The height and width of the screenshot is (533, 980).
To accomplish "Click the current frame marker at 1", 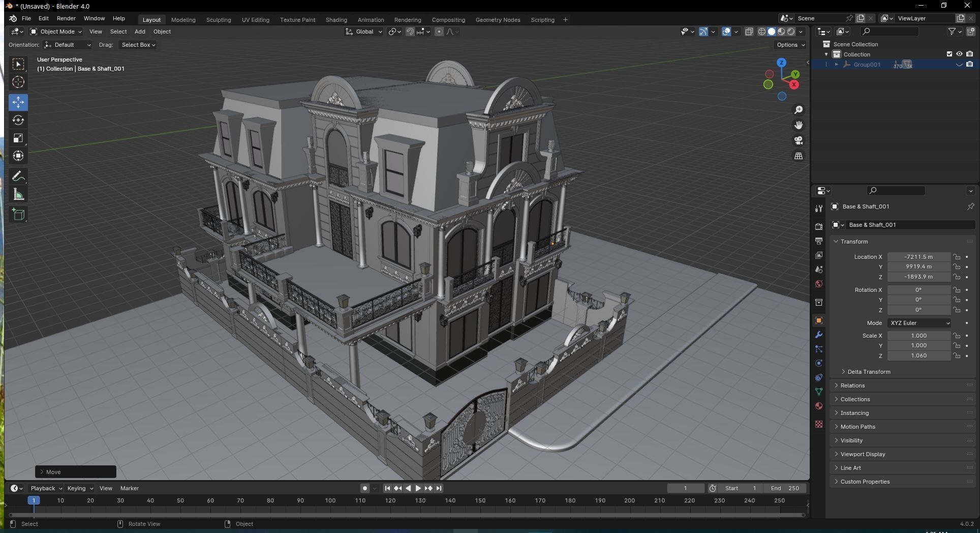I will [x=34, y=500].
